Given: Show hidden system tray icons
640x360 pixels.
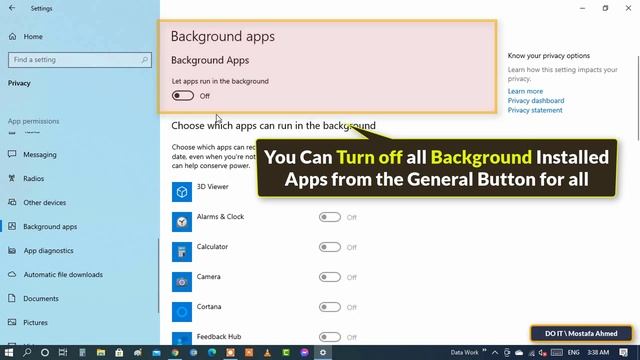Looking at the screenshot, I should pos(495,353).
